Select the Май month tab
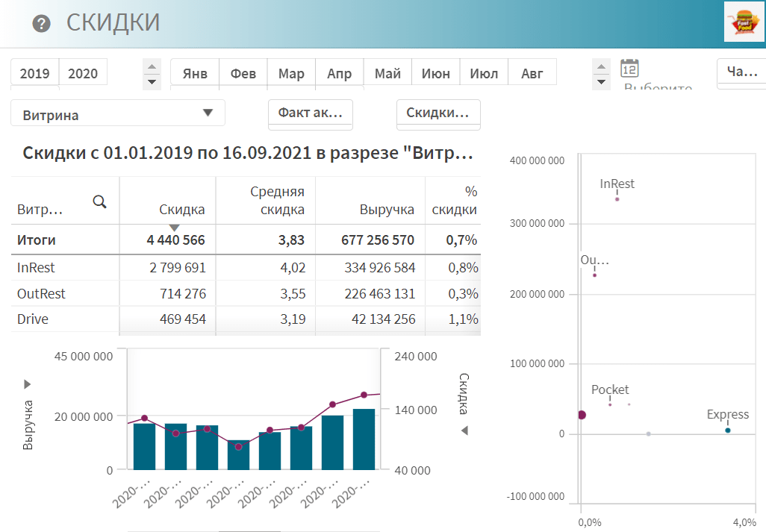This screenshot has width=766, height=532. pos(387,73)
